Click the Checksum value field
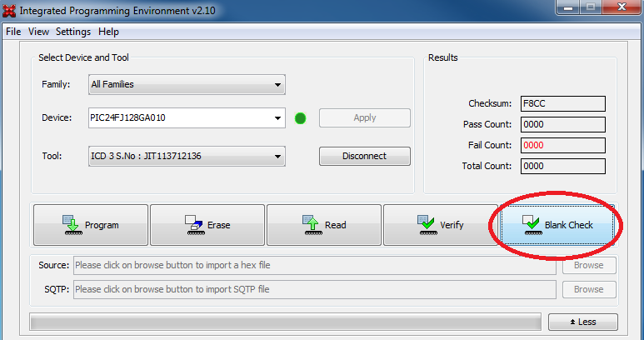The image size is (644, 340). coord(562,104)
